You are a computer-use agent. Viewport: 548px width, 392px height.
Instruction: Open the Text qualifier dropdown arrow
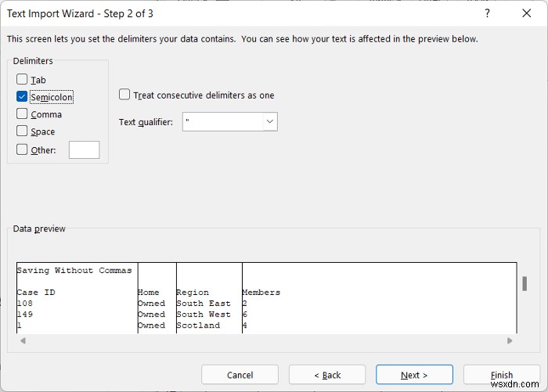[x=270, y=121]
